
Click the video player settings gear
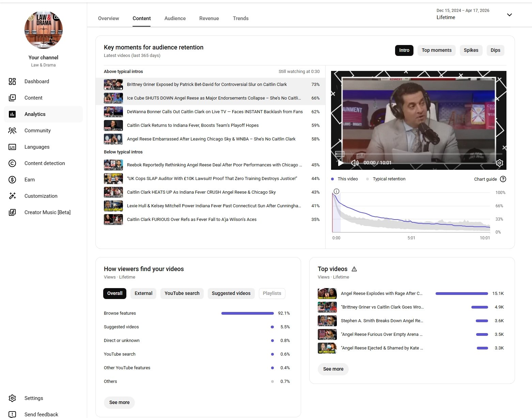click(x=499, y=163)
